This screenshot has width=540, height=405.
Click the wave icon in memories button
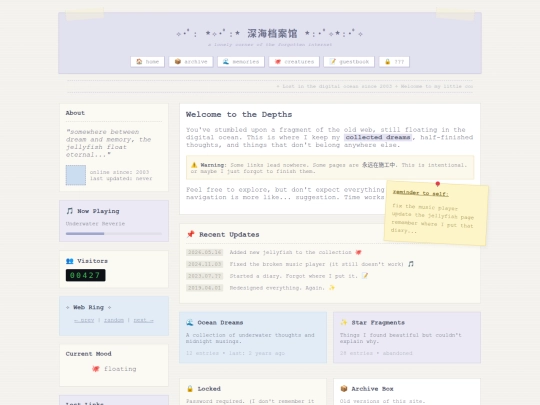[226, 62]
